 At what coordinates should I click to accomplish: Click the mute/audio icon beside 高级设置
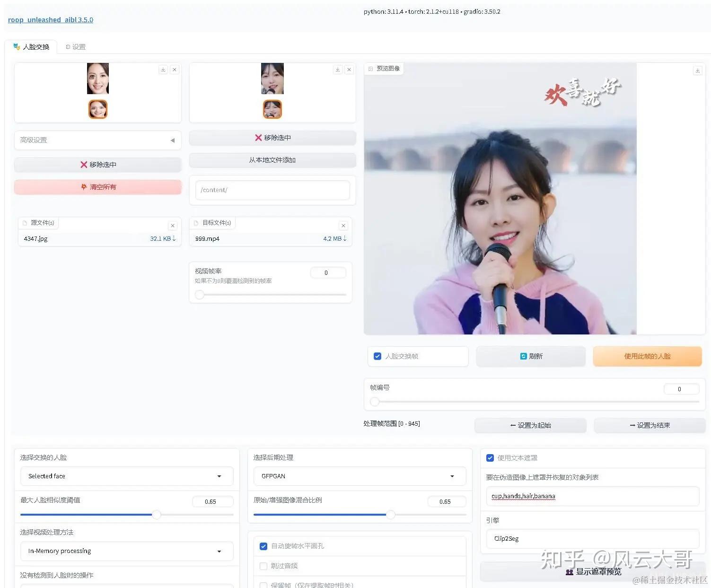click(x=173, y=140)
